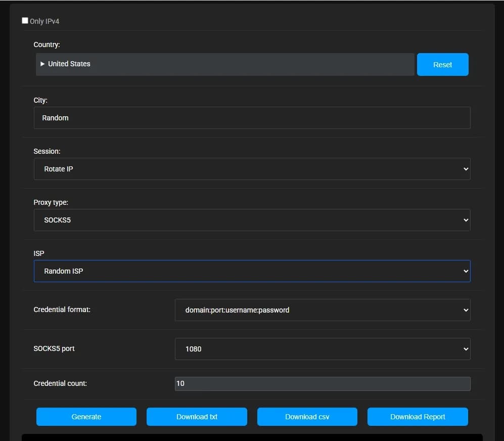
Task: Click the chevron on the Session dropdown
Action: coord(466,169)
